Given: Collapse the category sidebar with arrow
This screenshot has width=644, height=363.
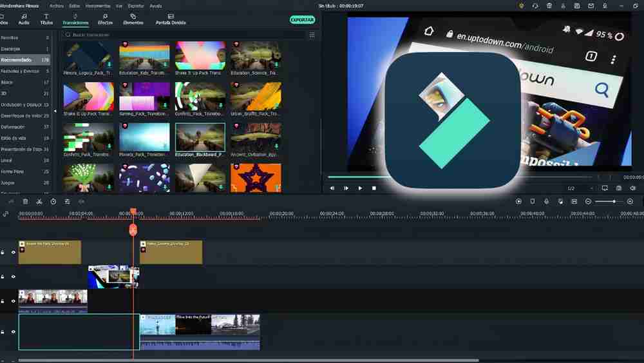Looking at the screenshot, I should (x=55, y=111).
